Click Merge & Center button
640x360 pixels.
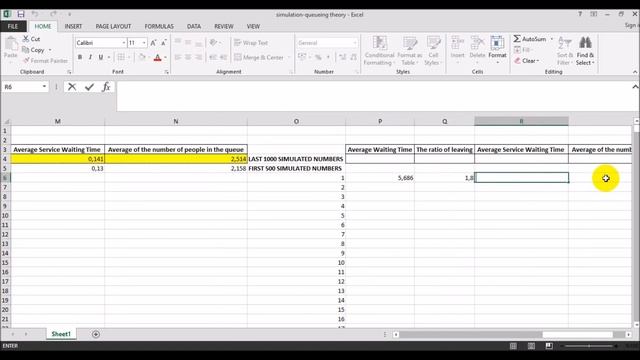pos(259,57)
